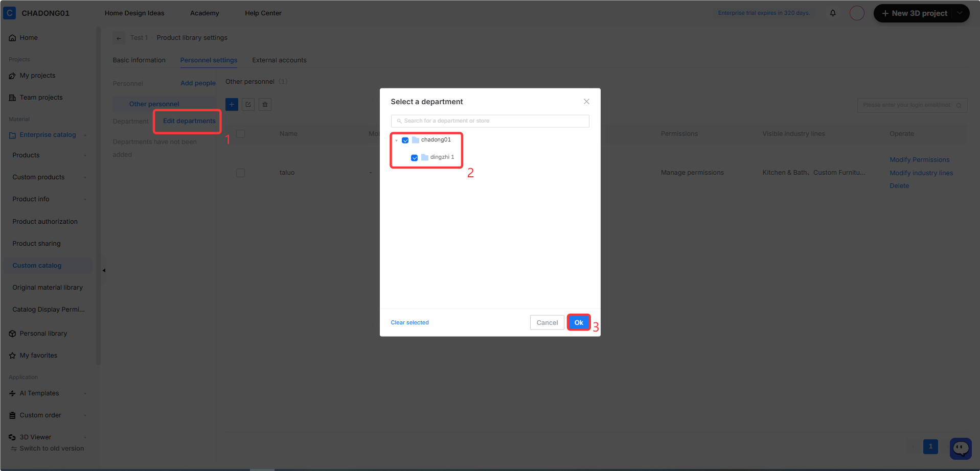Focus the department or store search field

[x=490, y=121]
